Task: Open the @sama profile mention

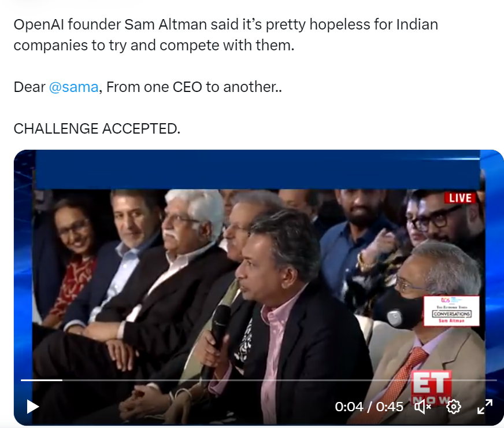Action: pyautogui.click(x=73, y=87)
